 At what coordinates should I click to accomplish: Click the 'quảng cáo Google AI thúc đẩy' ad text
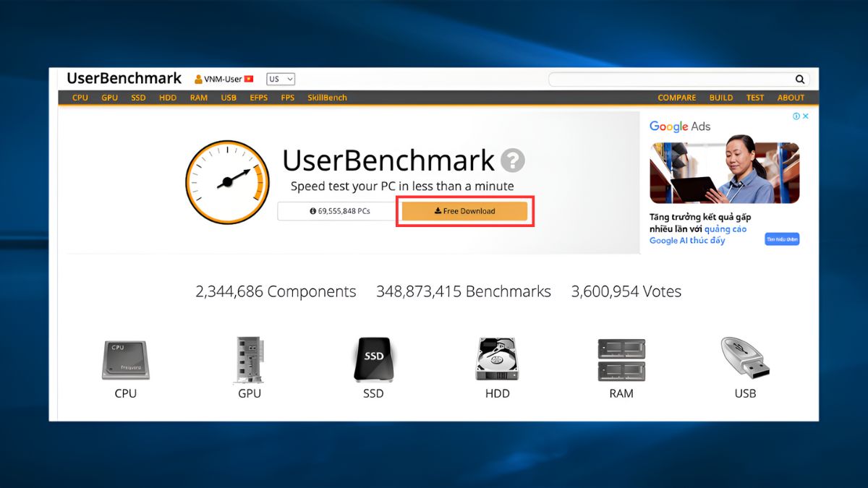click(698, 235)
